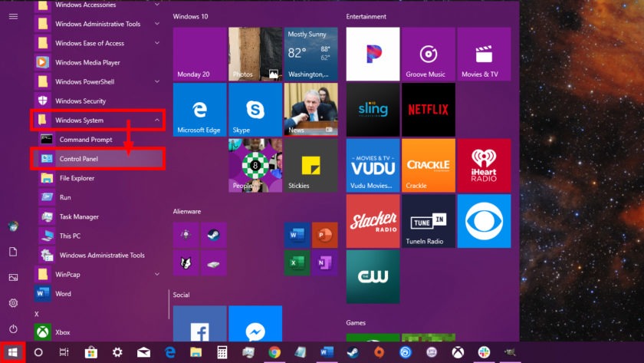Launch iHeart Radio tile
The height and width of the screenshot is (363, 644).
484,165
